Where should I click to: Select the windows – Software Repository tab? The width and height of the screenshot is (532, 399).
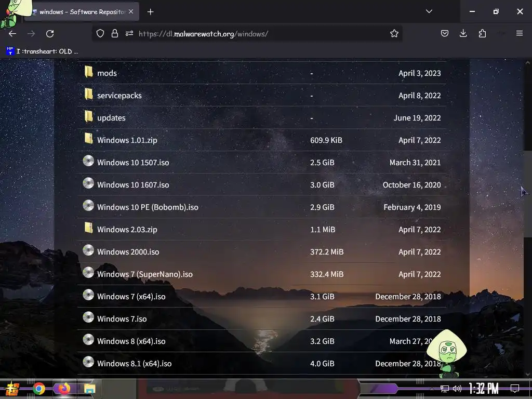(x=82, y=12)
